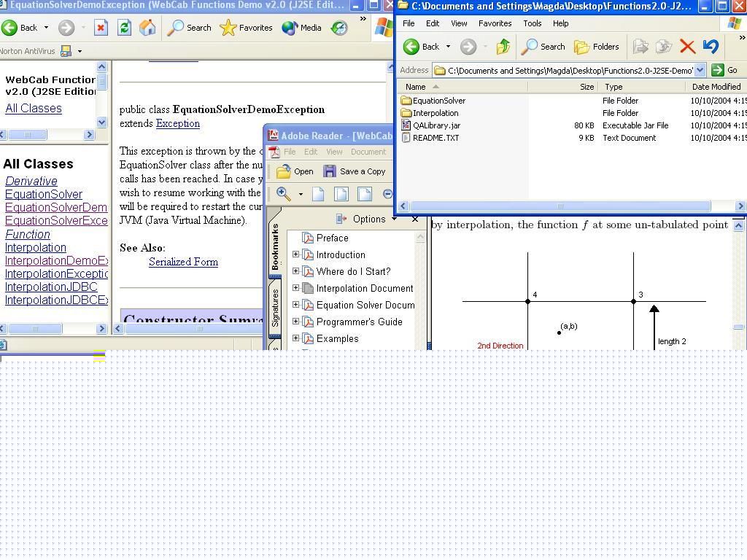This screenshot has height=560, width=747.
Task: Select the Zoom In magnifier tool in Adobe Reader
Action: (x=284, y=194)
